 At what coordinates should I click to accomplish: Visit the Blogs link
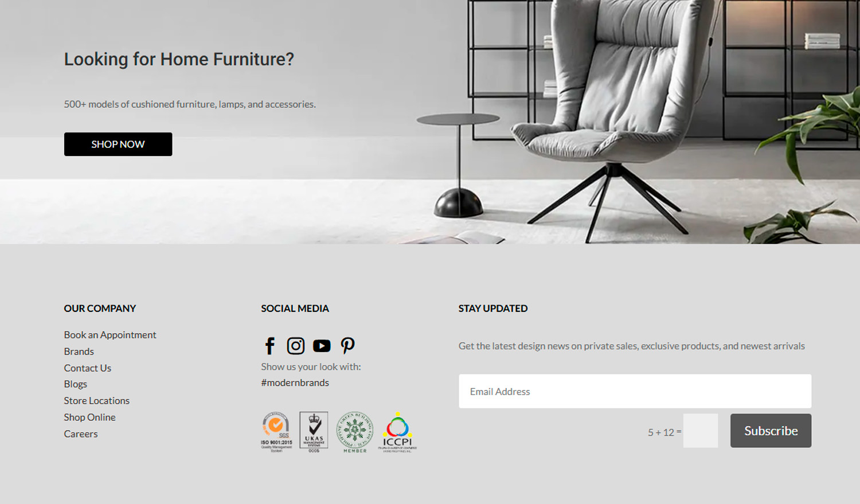[x=76, y=384]
